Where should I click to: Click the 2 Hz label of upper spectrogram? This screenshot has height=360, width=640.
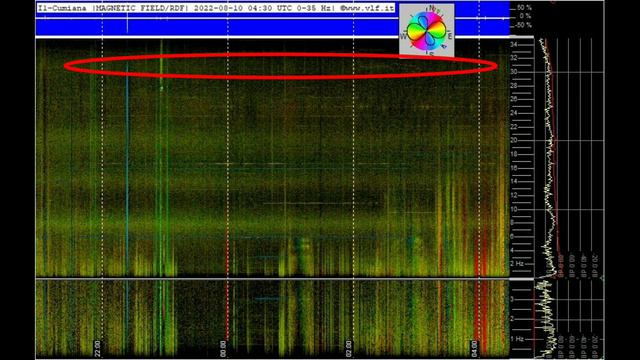(517, 264)
